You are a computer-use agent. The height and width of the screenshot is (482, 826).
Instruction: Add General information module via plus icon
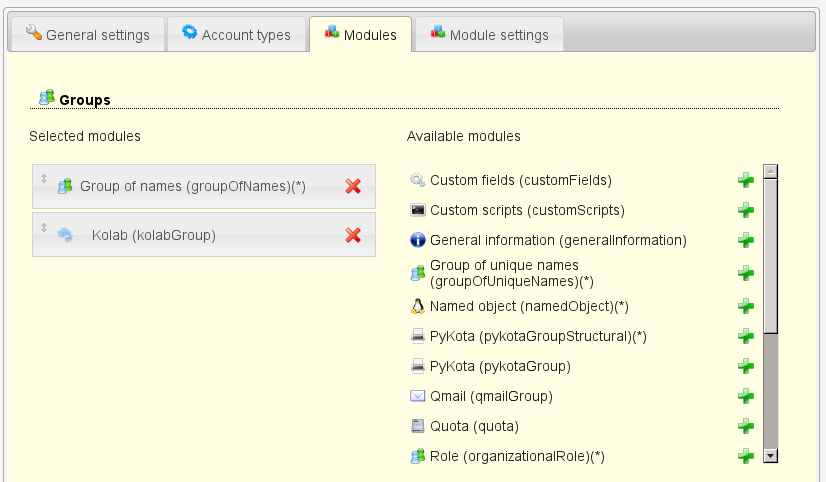[745, 240]
